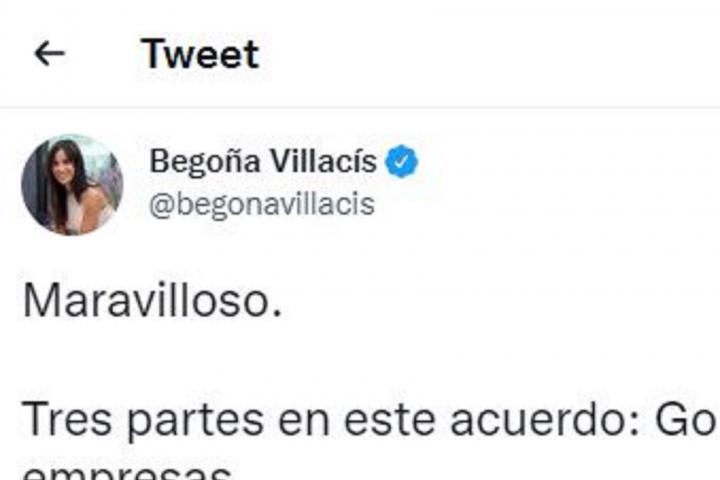720x480 pixels.
Task: Click the blue verified badge
Action: click(401, 161)
